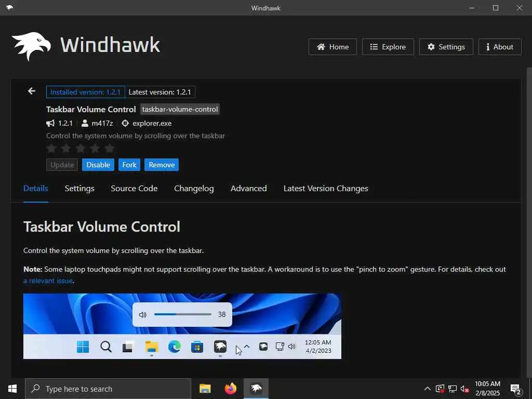The width and height of the screenshot is (532, 399).
Task: Open the Advanced tab
Action: 249,188
